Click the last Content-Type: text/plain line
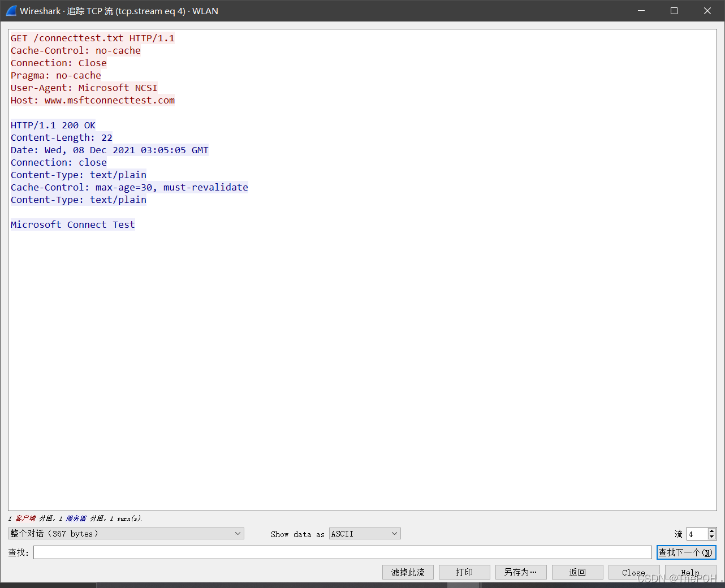Image resolution: width=725 pixels, height=588 pixels. (x=79, y=200)
